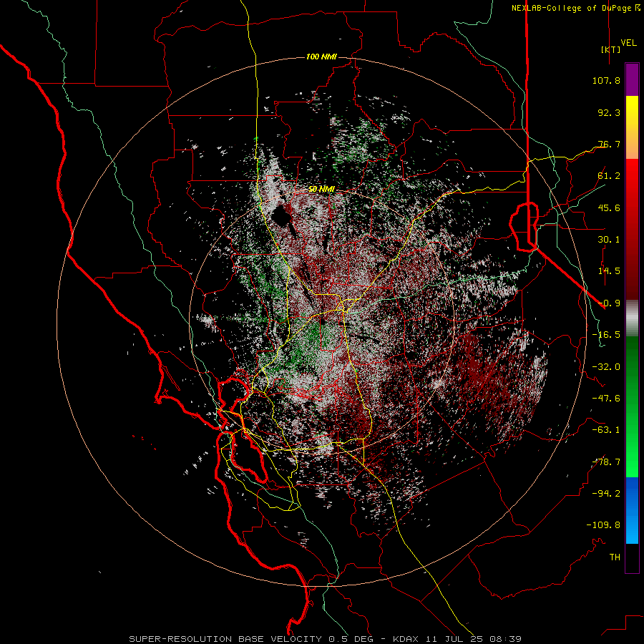644x644 pixels.
Task: Click the 50 NMI range ring label
Action: coord(321,190)
